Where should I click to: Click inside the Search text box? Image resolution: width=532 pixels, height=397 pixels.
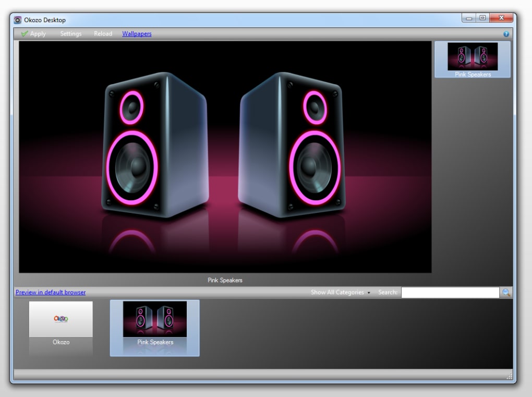[x=450, y=292]
